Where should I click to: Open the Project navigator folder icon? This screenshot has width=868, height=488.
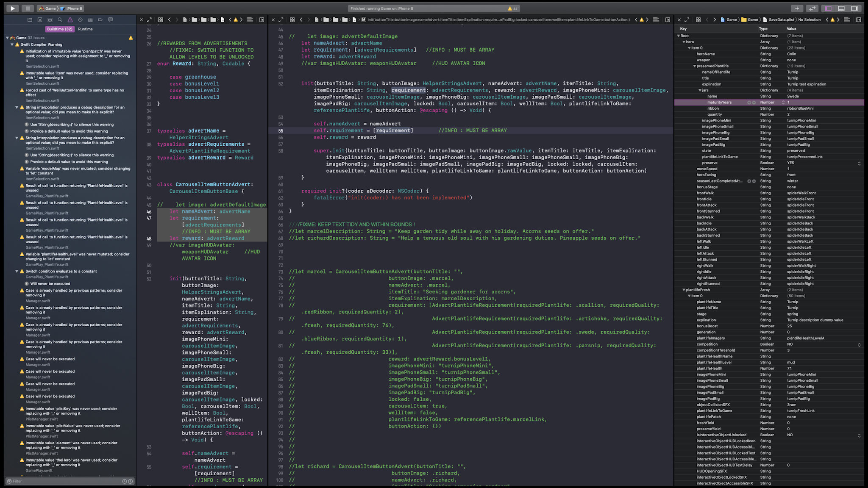pos(30,19)
